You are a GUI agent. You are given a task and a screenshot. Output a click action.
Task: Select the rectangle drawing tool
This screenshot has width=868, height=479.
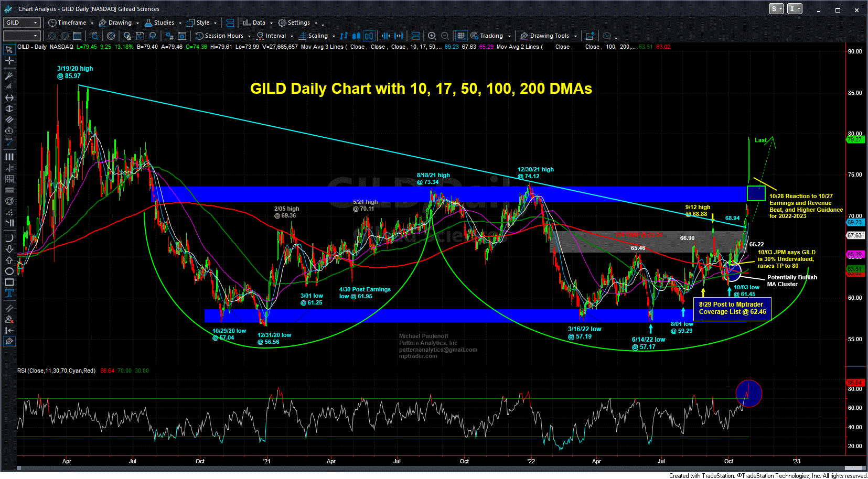(9, 282)
